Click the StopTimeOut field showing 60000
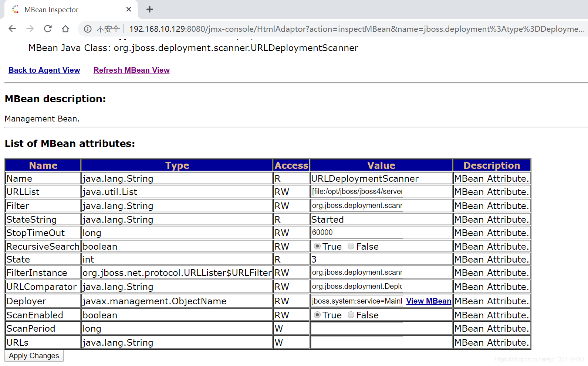The height and width of the screenshot is (366, 588). click(x=357, y=233)
